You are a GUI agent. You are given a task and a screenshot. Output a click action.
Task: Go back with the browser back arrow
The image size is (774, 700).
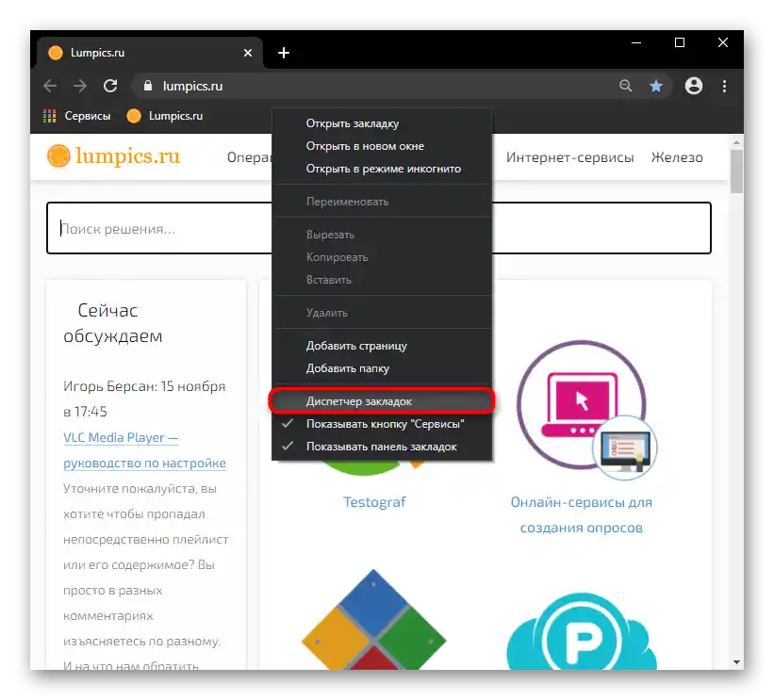[50, 87]
